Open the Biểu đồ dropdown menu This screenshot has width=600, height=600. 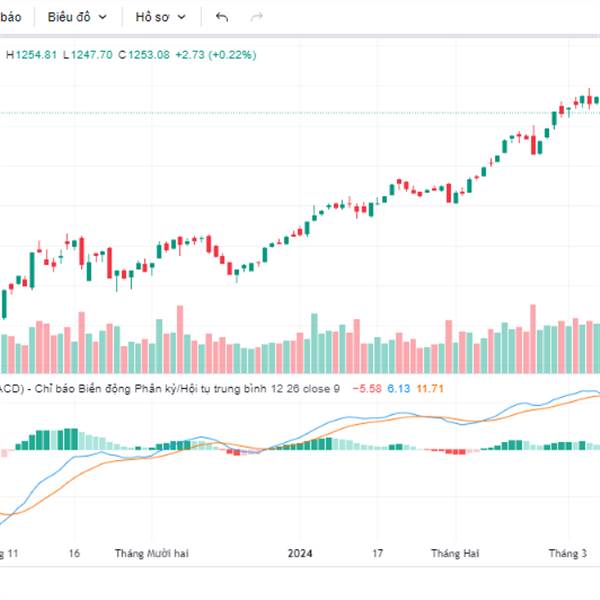[x=77, y=17]
